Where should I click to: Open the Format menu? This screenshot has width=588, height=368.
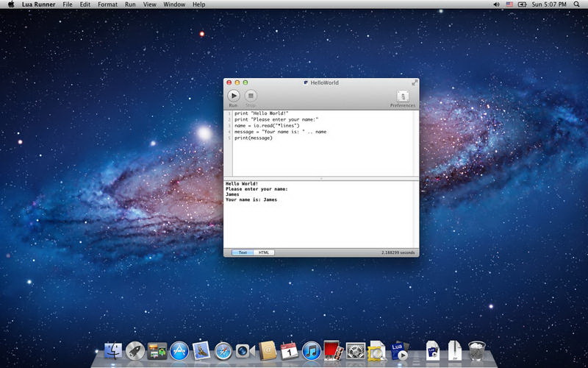pyautogui.click(x=107, y=4)
